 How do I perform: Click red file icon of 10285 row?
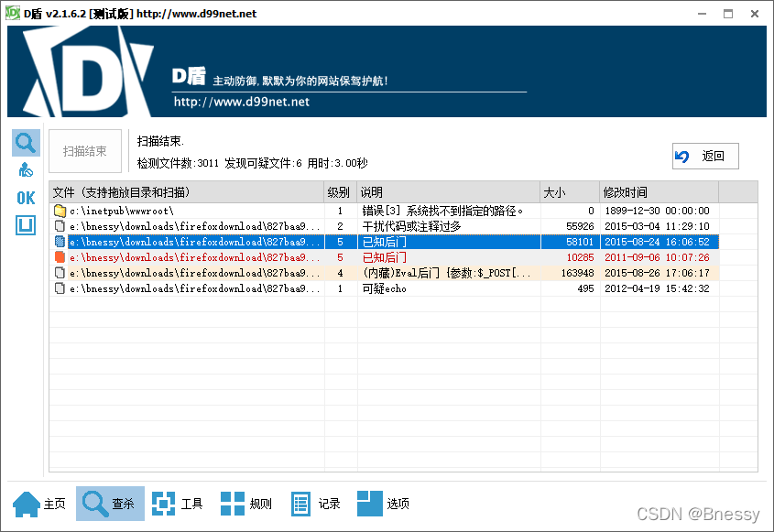click(60, 257)
